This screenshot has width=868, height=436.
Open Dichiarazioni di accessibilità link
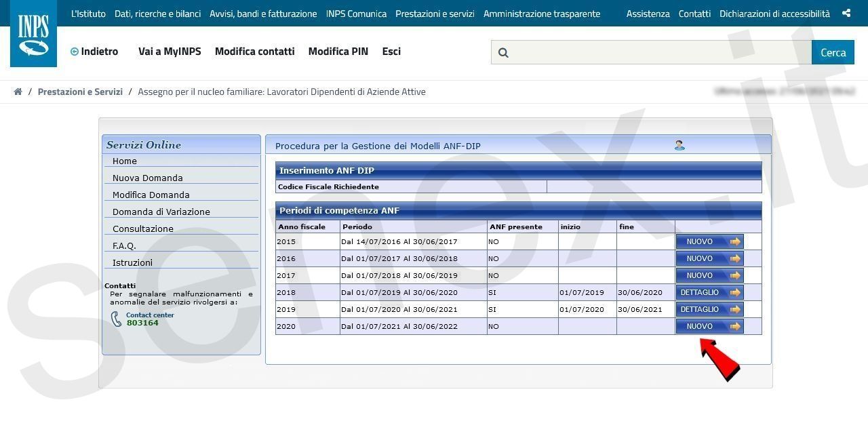(774, 14)
